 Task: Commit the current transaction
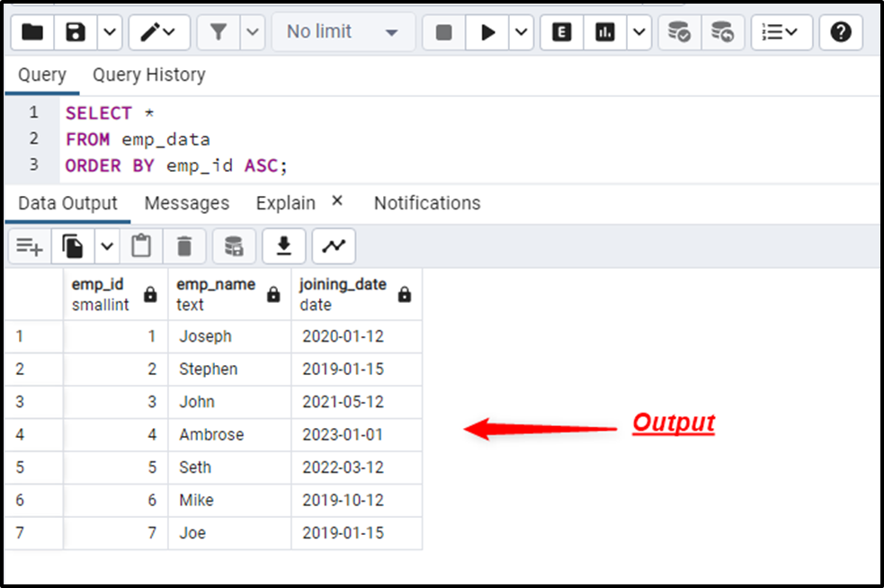[679, 31]
